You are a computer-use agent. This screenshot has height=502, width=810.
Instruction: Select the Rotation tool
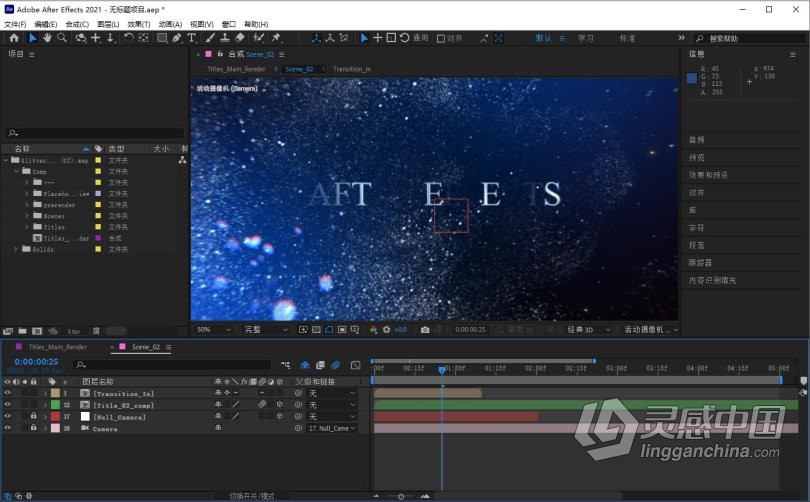(x=129, y=38)
